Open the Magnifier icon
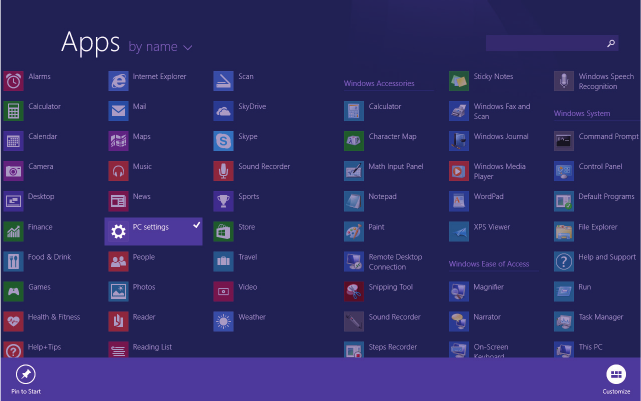The width and height of the screenshot is (641, 401). [x=459, y=291]
